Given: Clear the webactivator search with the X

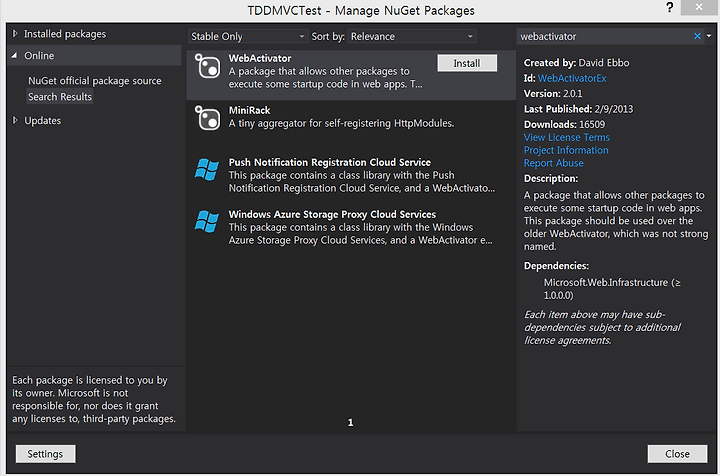Looking at the screenshot, I should [x=697, y=36].
